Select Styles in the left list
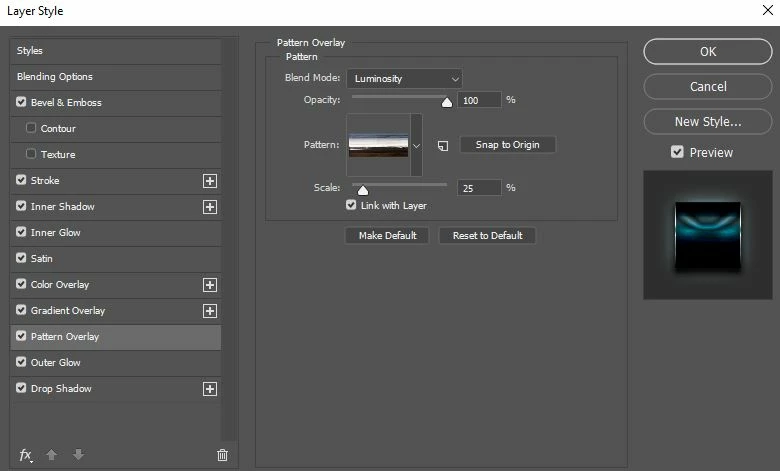The image size is (780, 471). [115, 51]
